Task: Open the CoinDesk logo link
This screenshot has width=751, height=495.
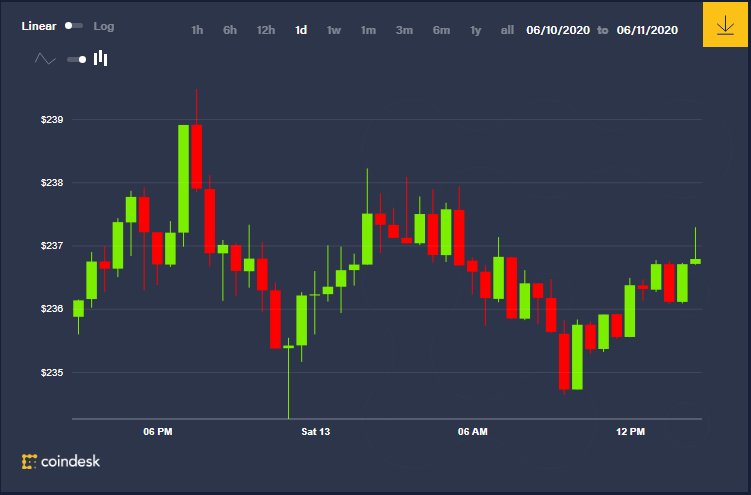Action: tap(61, 461)
